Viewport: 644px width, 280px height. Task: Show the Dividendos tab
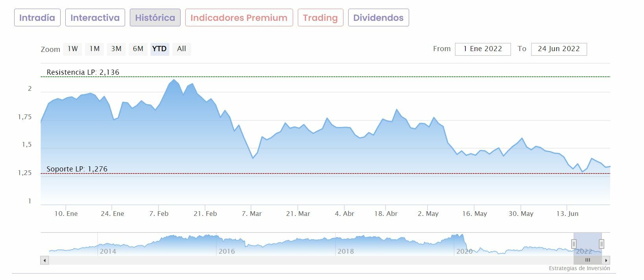point(378,18)
